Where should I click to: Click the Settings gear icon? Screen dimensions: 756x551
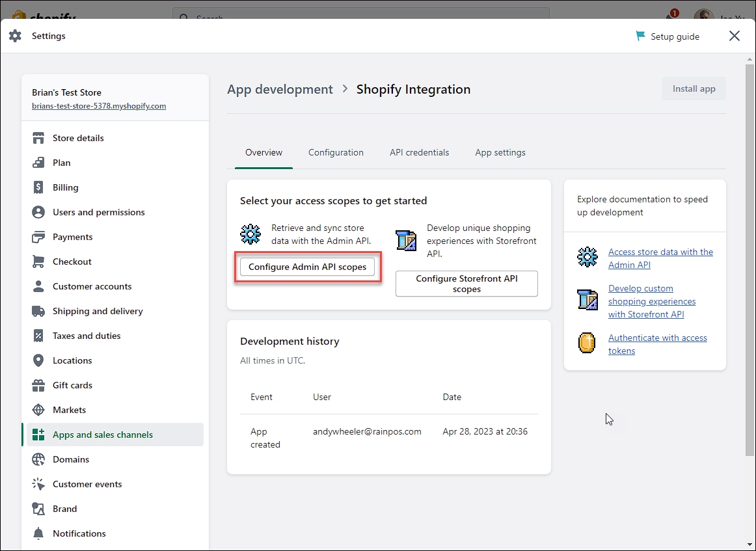[16, 36]
